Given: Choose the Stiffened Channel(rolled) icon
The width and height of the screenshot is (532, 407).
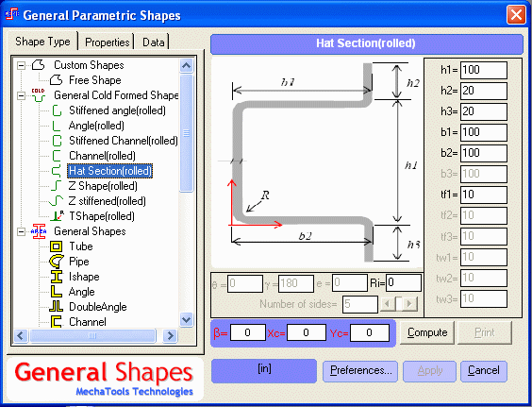Looking at the screenshot, I should pos(57,141).
